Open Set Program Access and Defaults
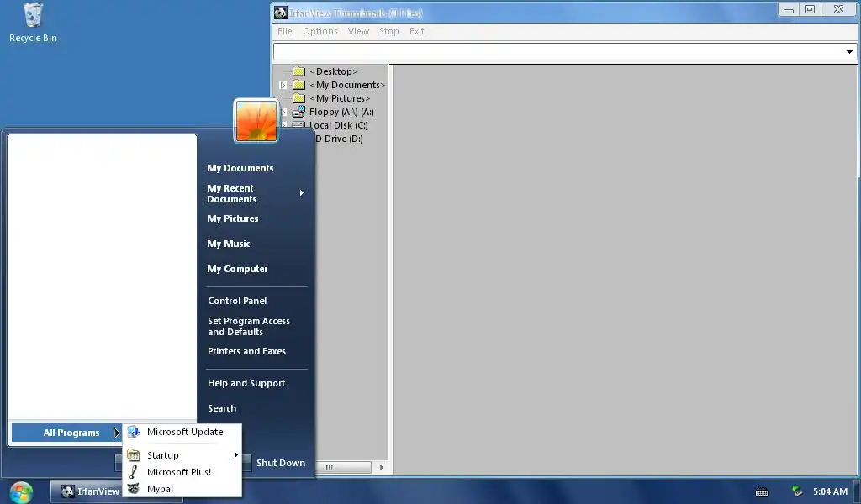The height and width of the screenshot is (504, 861). (249, 326)
